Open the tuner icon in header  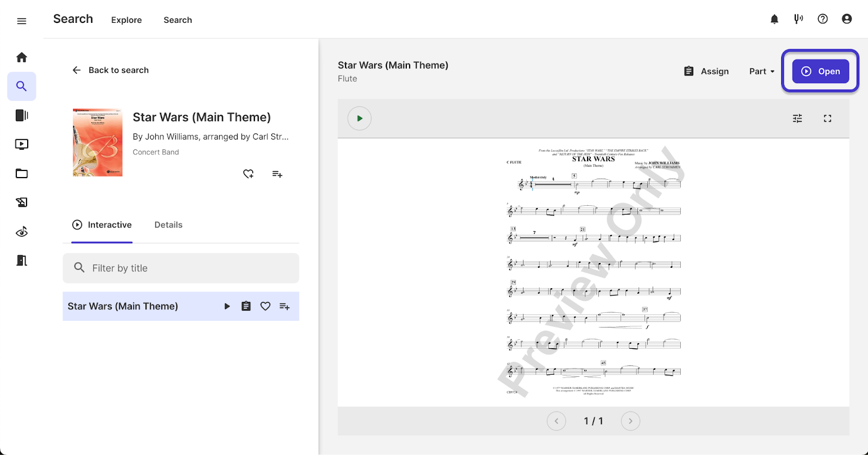799,20
